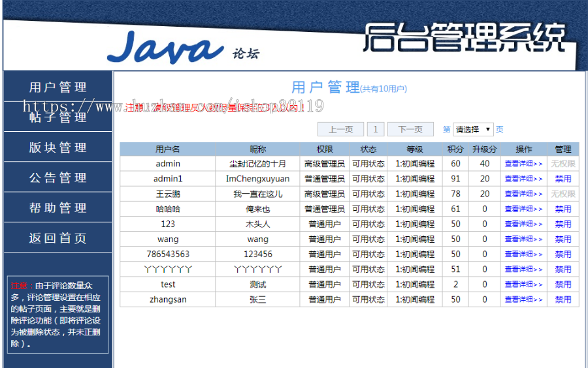The width and height of the screenshot is (588, 368).
Task: Open 版块管理 in the sidebar
Action: pos(57,147)
